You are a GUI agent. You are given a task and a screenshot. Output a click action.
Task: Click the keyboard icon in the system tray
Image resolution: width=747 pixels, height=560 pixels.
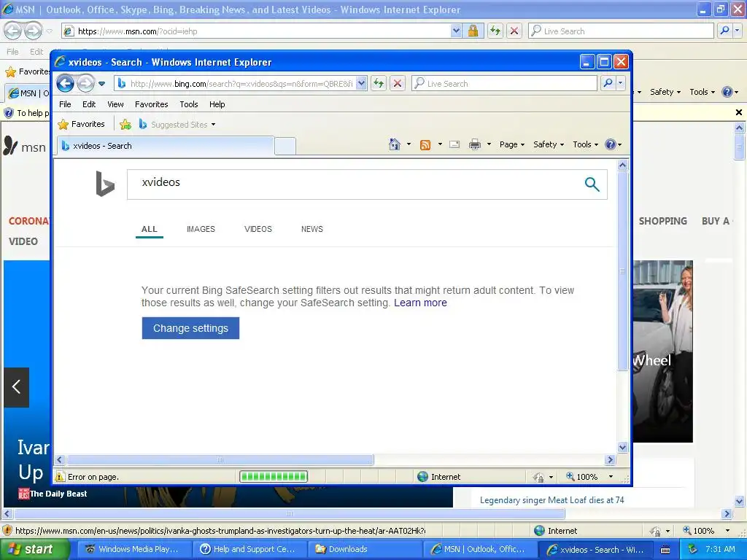tap(665, 550)
